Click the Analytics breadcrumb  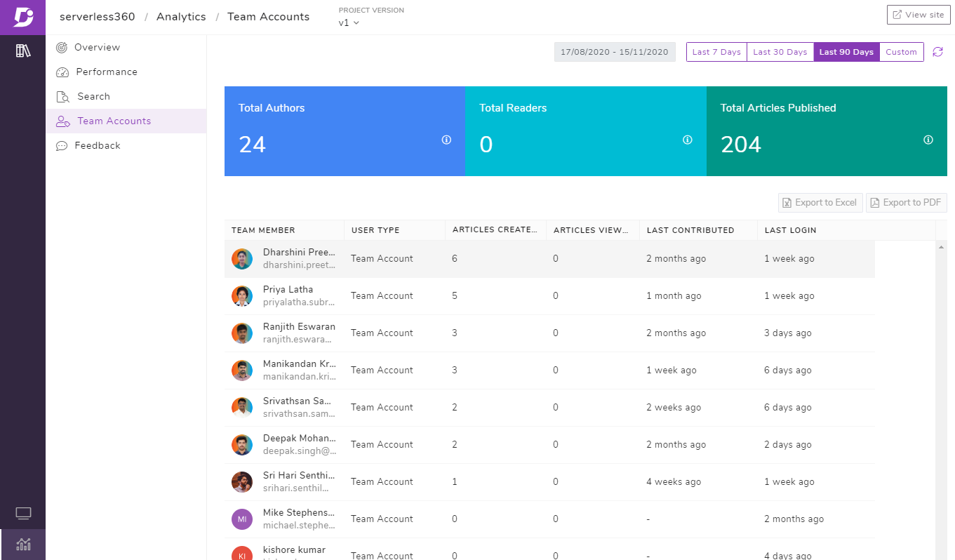coord(181,17)
